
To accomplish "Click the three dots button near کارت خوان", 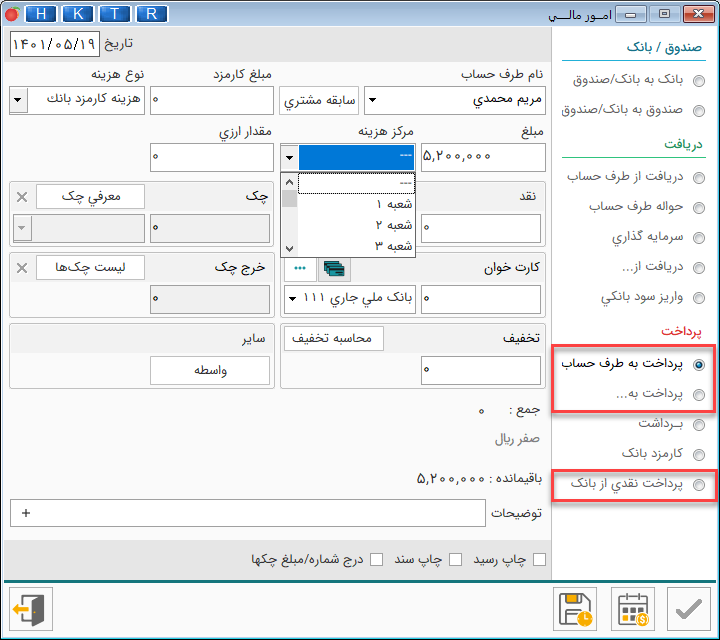I will coord(300,268).
